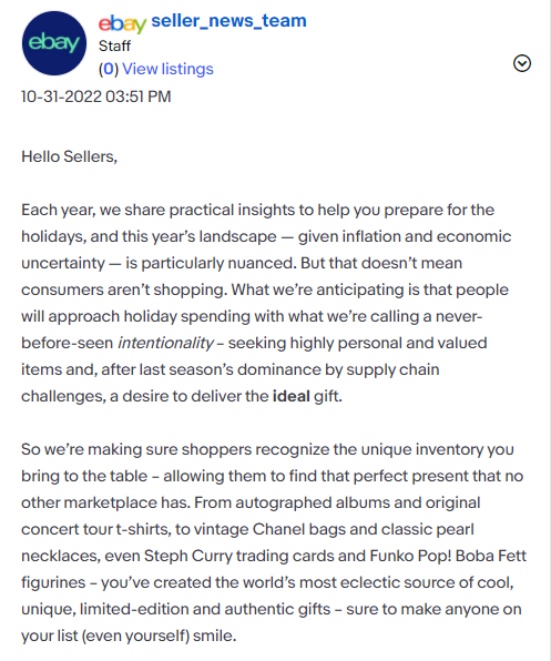Click the Staff rank label
Screen dimensions: 551x661
point(115,46)
